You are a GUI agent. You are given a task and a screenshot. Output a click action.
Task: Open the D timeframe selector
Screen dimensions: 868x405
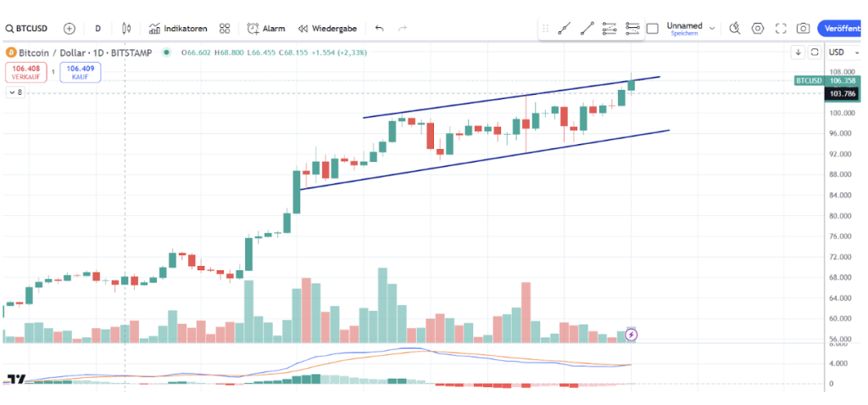(98, 28)
